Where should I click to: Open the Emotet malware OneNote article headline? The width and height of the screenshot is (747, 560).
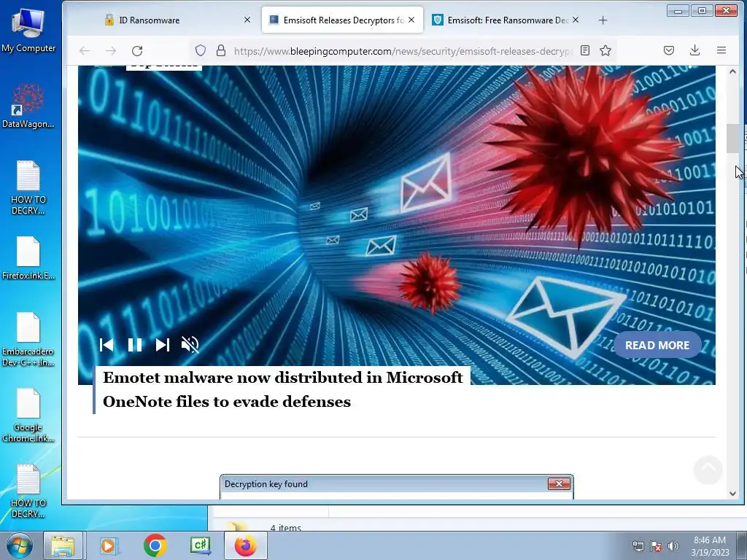(x=282, y=389)
